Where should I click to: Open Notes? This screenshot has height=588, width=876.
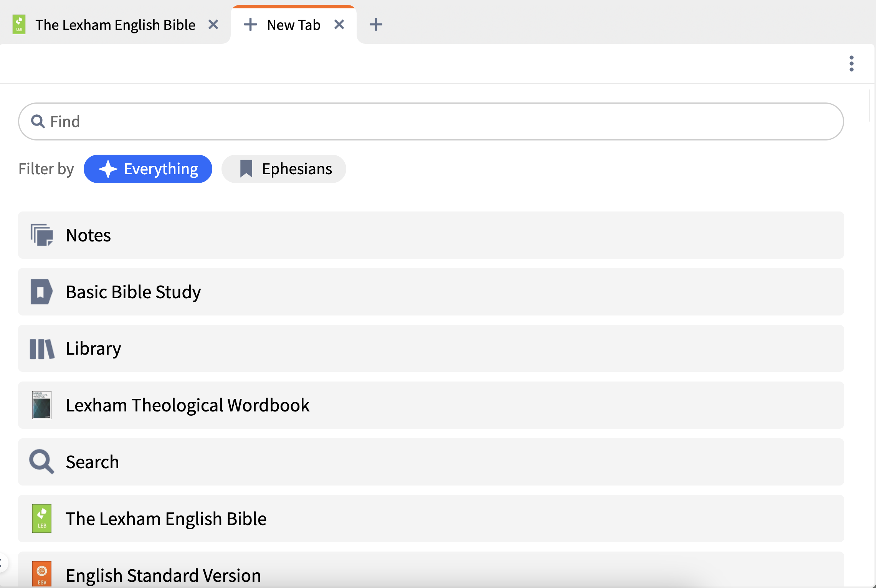[x=431, y=235]
